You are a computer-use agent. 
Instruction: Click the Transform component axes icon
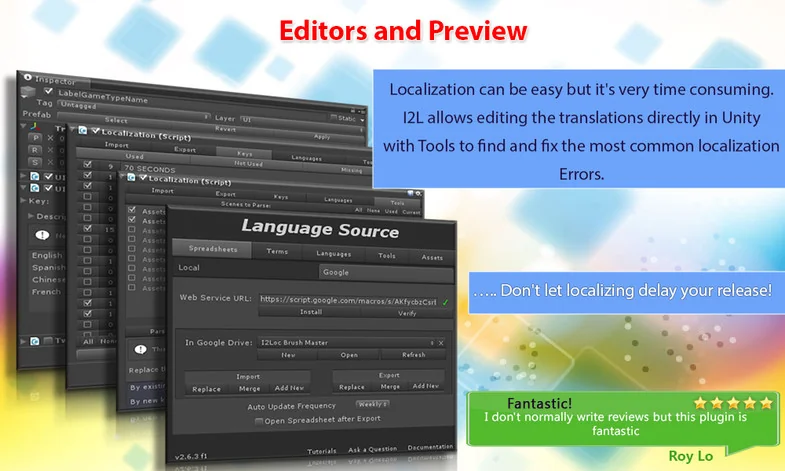click(35, 126)
